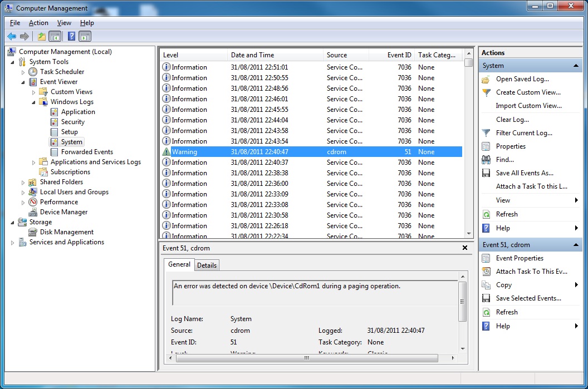Click the Help question-mark toolbar icon

(70, 36)
